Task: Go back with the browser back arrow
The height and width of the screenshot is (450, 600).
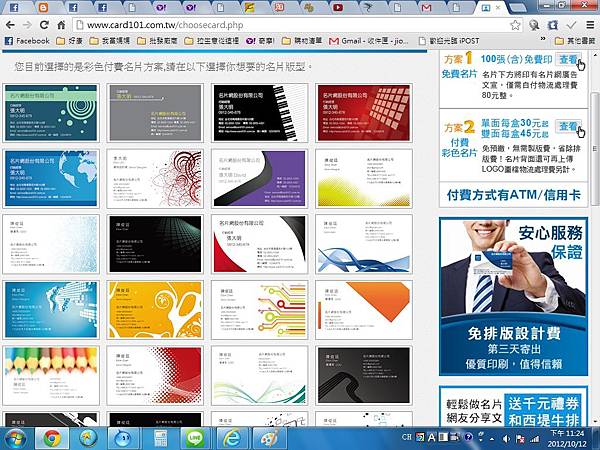Action: (10, 25)
